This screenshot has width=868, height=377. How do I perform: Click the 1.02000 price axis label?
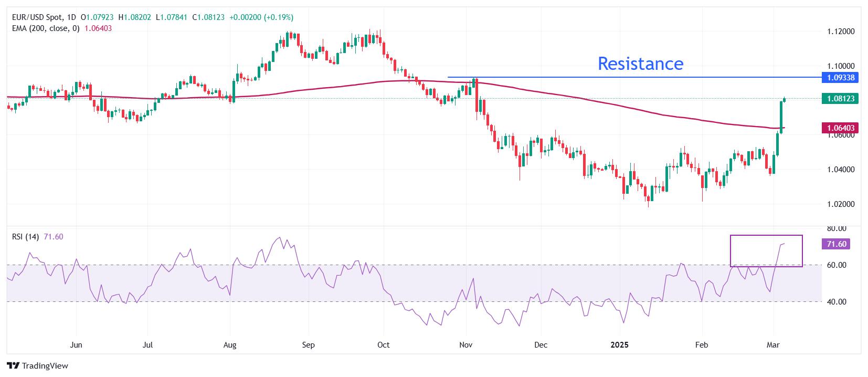841,204
